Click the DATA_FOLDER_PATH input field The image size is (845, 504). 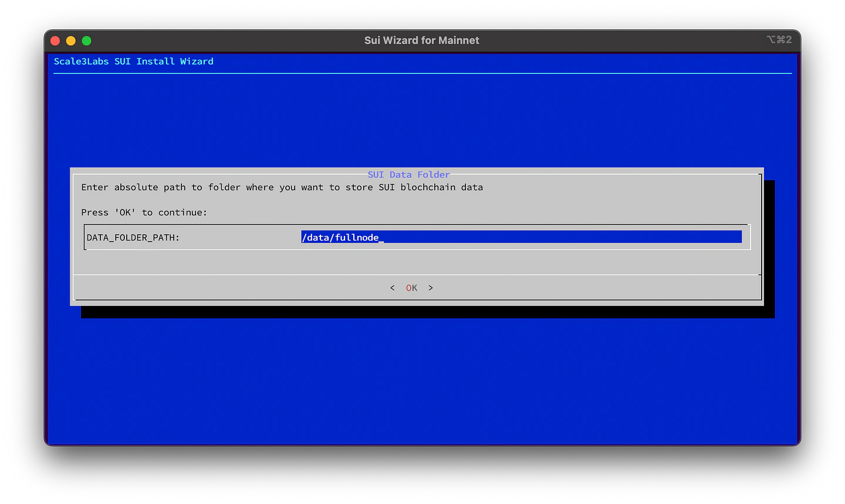tap(521, 237)
